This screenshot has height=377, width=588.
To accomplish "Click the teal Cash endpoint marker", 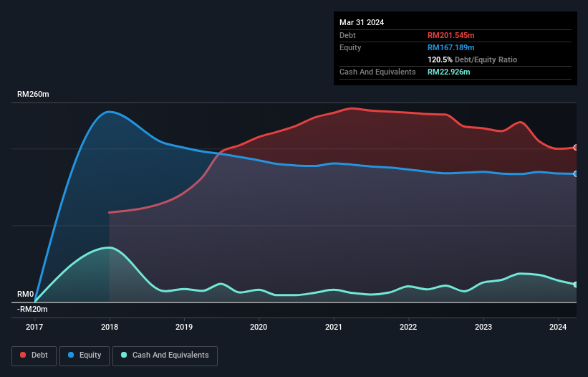I will 576,285.
